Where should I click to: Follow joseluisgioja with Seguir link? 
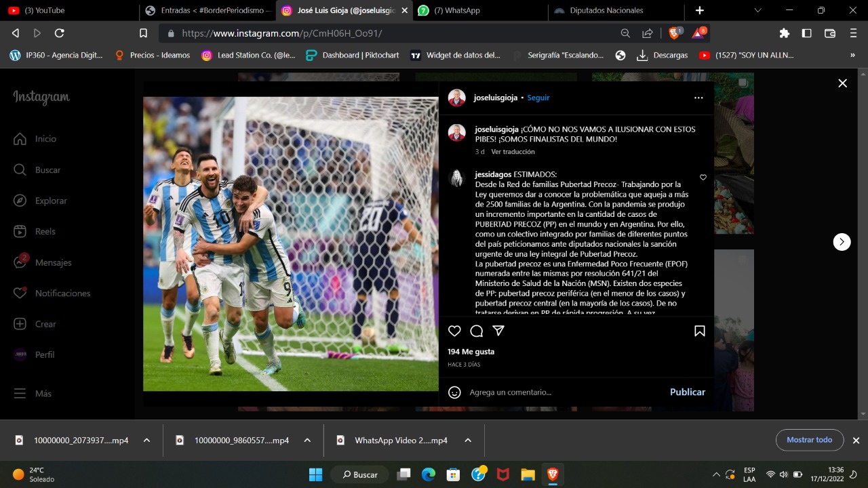(x=538, y=98)
